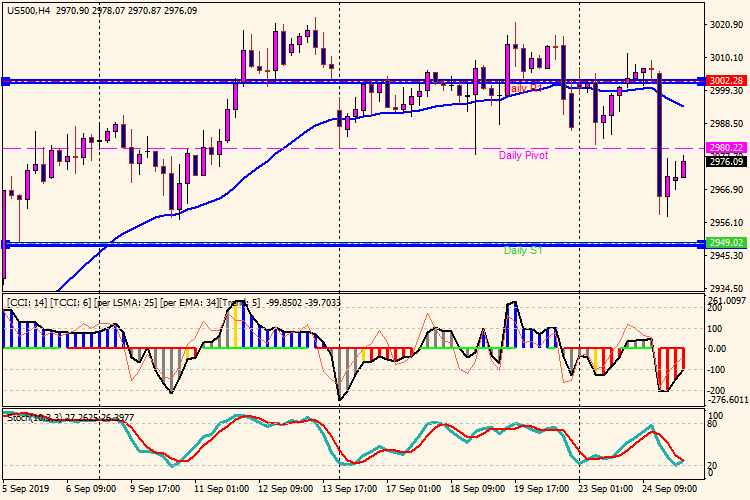
Task: Click the 19 Sep 17:00 time label
Action: point(541,489)
